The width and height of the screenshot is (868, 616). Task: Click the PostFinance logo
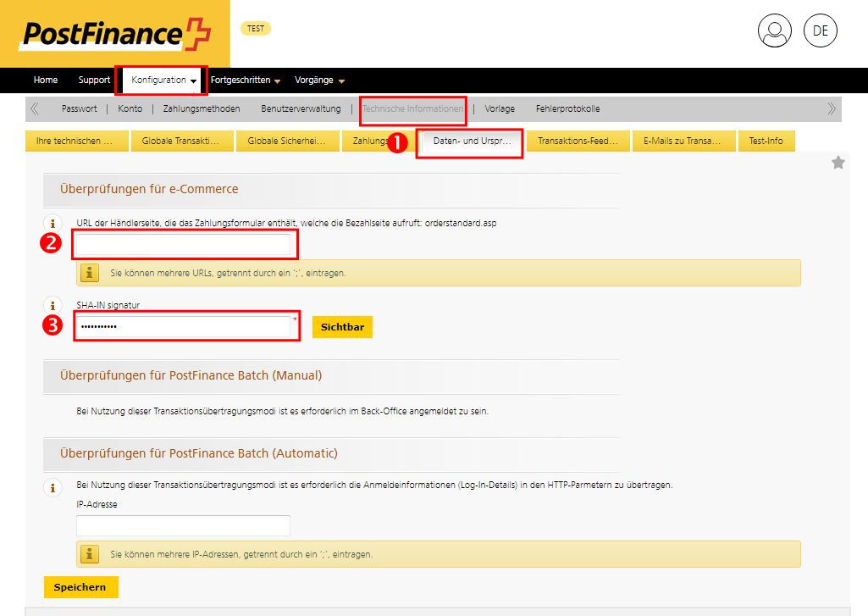click(x=114, y=33)
